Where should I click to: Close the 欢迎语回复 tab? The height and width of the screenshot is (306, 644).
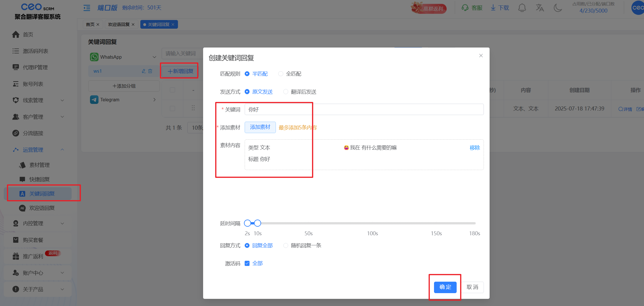point(133,25)
